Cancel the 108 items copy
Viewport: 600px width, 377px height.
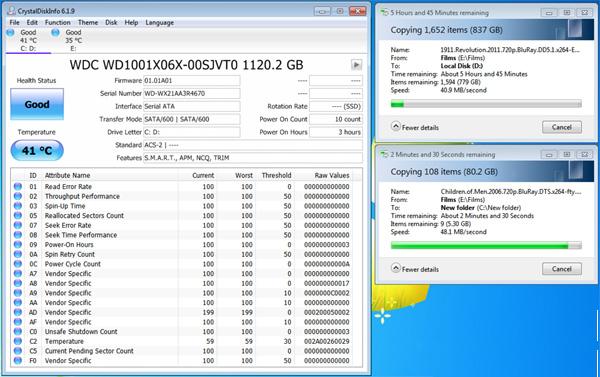point(562,269)
